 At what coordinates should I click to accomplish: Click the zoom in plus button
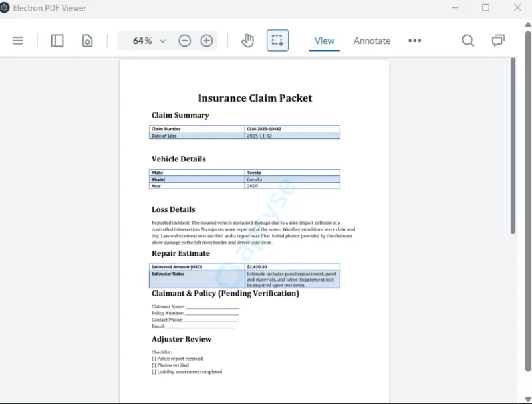coord(207,41)
